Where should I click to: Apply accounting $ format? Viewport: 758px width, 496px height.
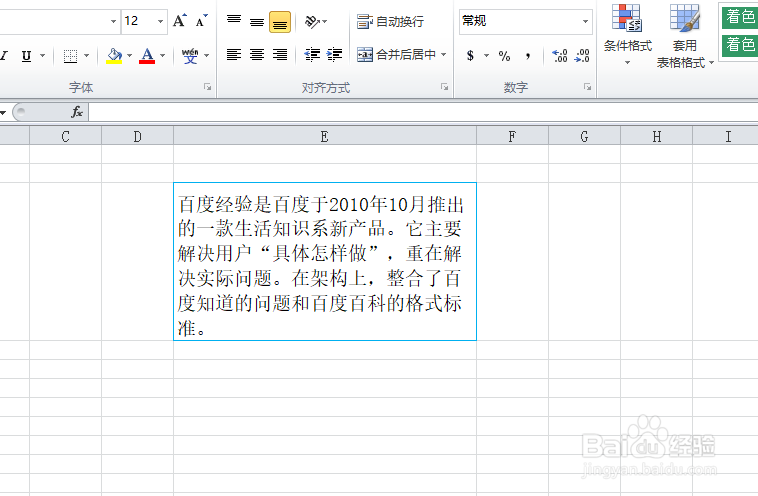point(470,56)
